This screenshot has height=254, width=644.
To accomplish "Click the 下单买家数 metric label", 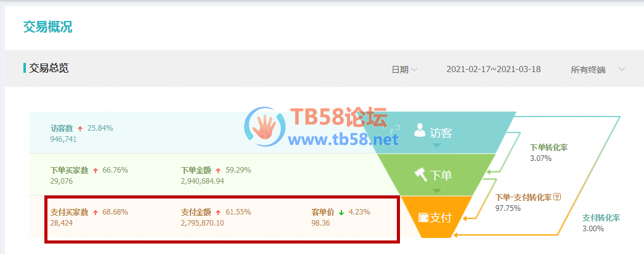I will tap(70, 170).
